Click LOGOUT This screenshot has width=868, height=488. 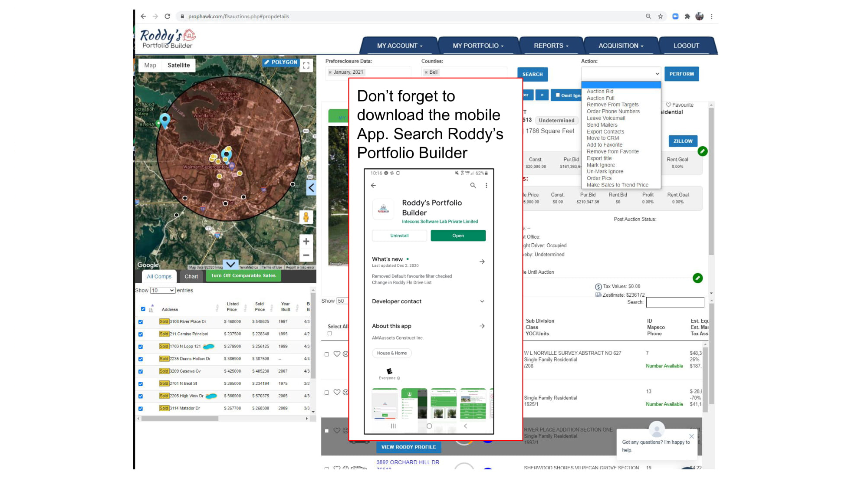686,46
